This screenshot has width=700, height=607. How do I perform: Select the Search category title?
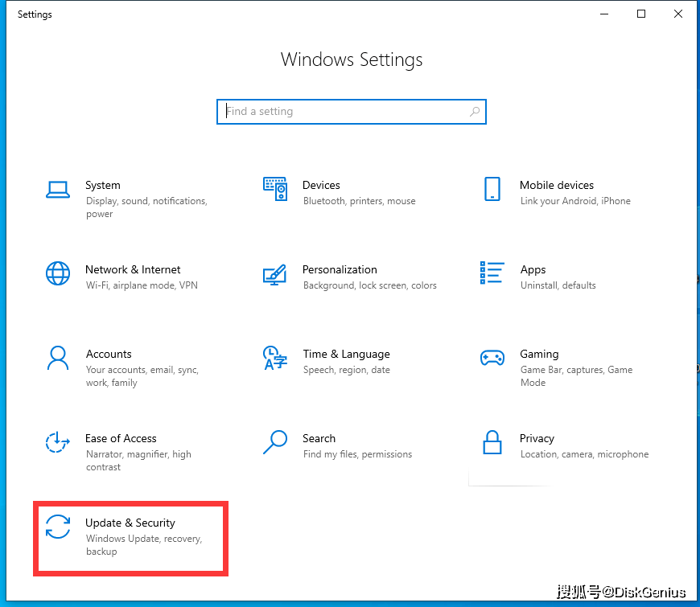[x=319, y=438]
